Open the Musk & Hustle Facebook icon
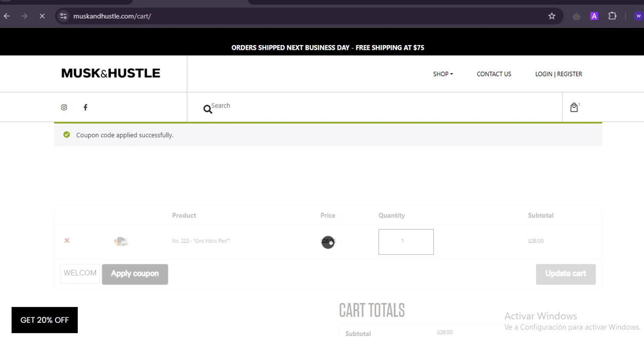The height and width of the screenshot is (337, 644). (85, 107)
